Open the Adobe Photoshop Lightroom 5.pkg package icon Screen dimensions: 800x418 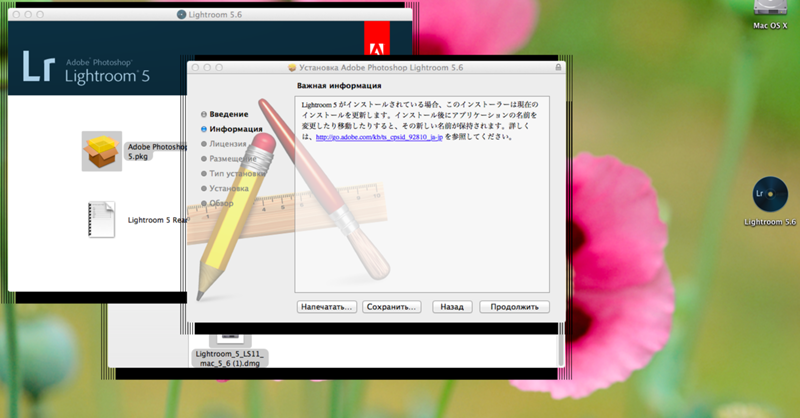click(x=102, y=151)
